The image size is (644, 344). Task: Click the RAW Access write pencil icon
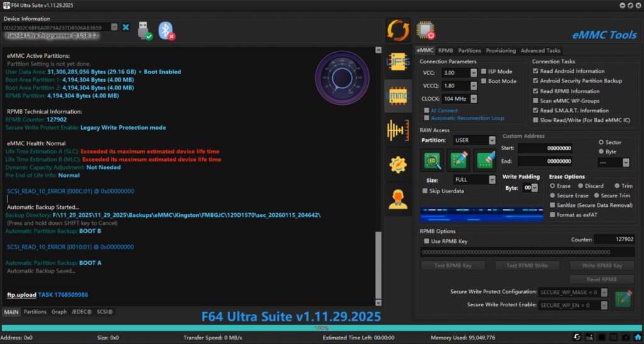(458, 160)
